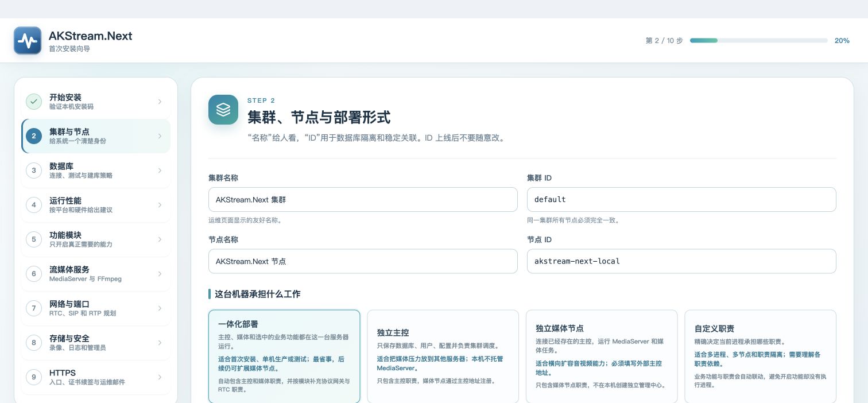Click the number 8 circle for 存储与安全
This screenshot has width=868, height=403.
(x=34, y=343)
